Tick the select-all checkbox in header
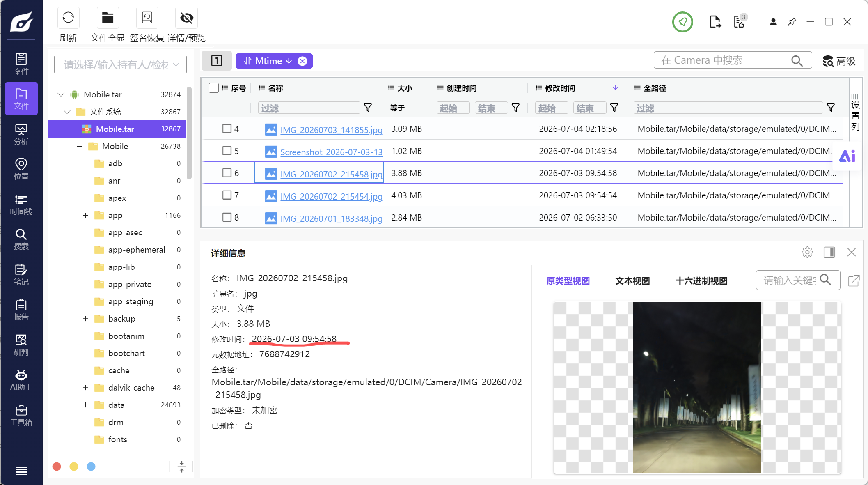The height and width of the screenshot is (485, 868). 213,88
